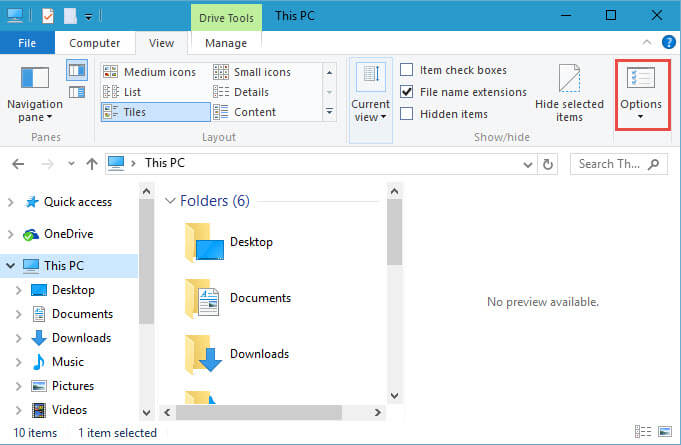
Task: Click the Navigation pane button icon
Action: click(35, 78)
